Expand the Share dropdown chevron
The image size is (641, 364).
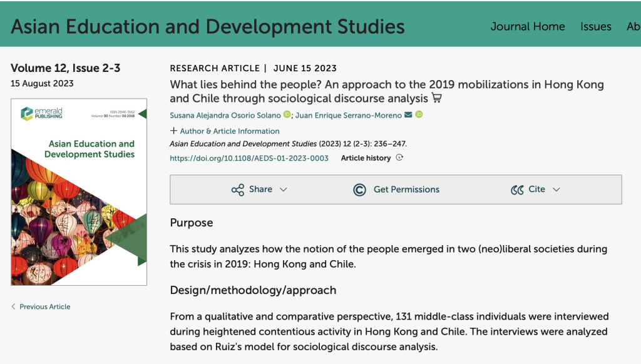[283, 190]
